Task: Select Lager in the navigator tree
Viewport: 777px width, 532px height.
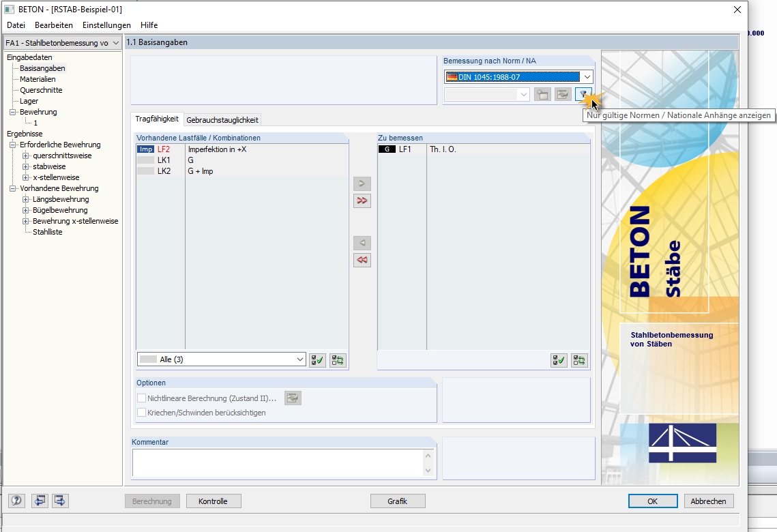Action: [29, 101]
